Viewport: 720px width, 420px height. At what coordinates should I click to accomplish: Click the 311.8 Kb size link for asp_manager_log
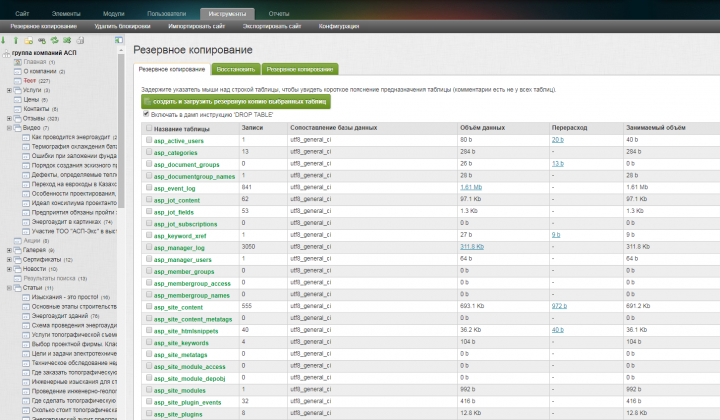[x=472, y=247]
